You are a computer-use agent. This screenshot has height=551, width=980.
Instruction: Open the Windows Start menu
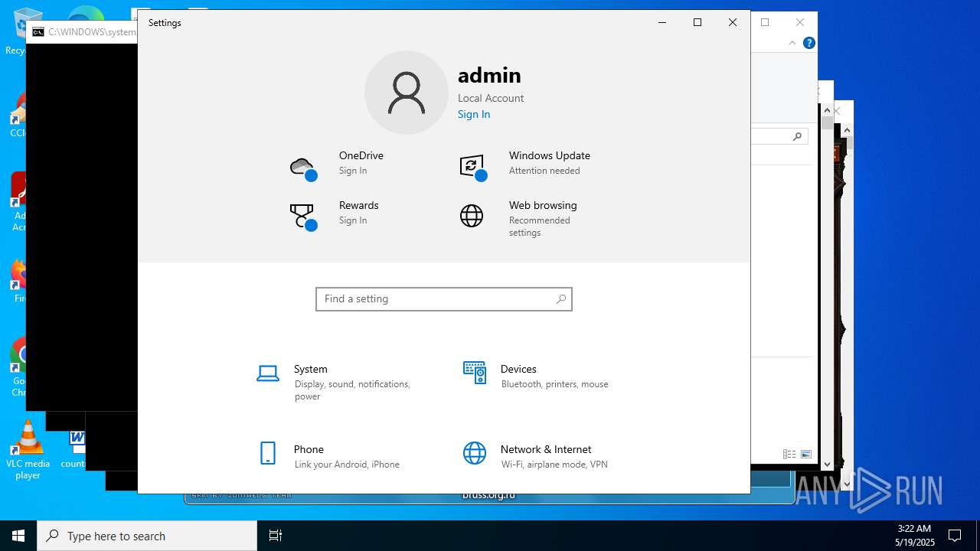[18, 536]
